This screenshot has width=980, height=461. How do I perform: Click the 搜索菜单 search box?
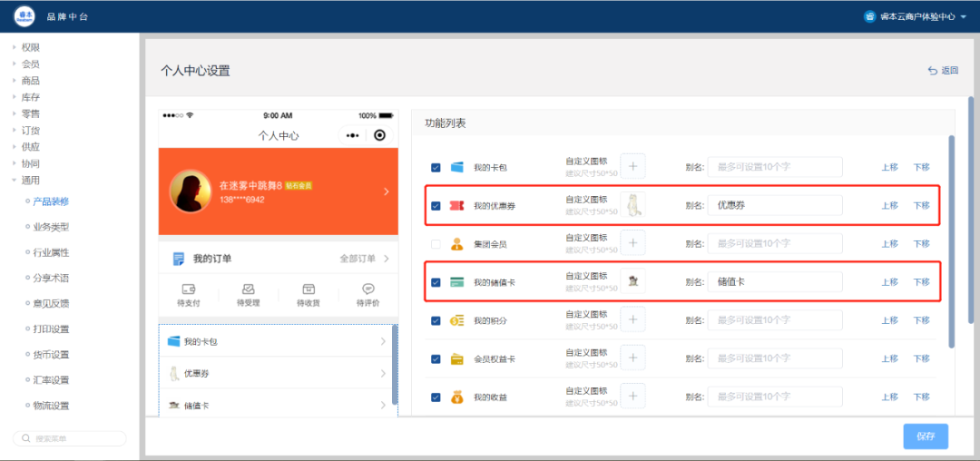coord(69,438)
